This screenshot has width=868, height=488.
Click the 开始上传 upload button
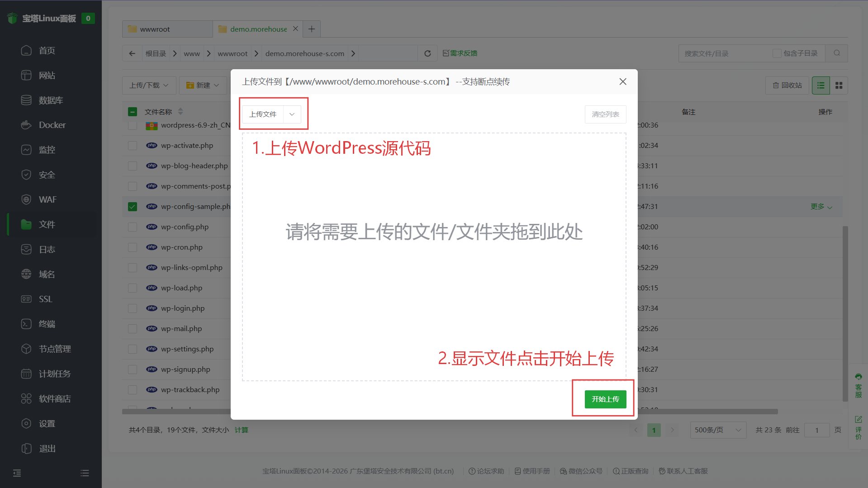[605, 399]
